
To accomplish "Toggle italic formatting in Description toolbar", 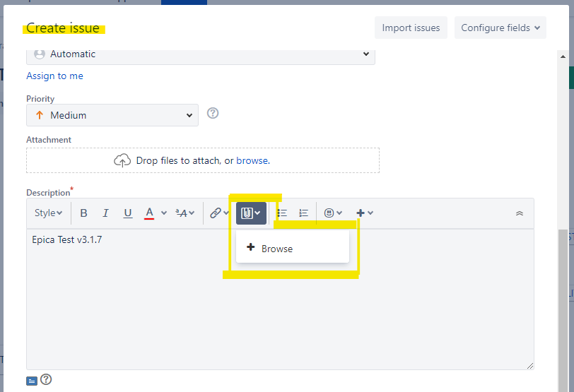I will pyautogui.click(x=105, y=213).
